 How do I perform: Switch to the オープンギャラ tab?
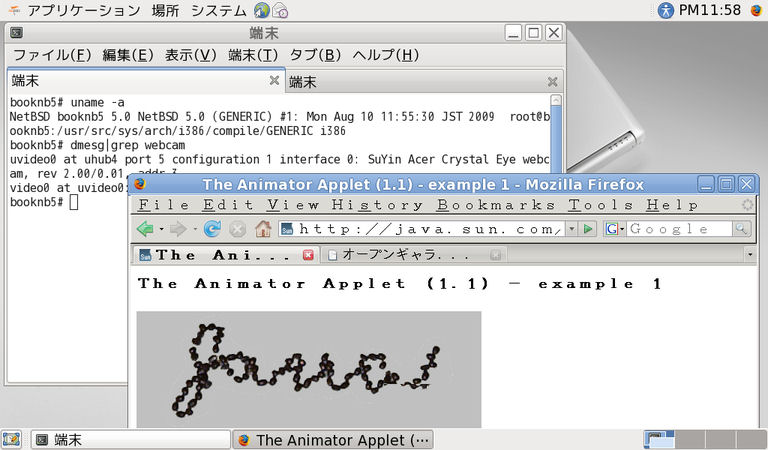[414, 255]
